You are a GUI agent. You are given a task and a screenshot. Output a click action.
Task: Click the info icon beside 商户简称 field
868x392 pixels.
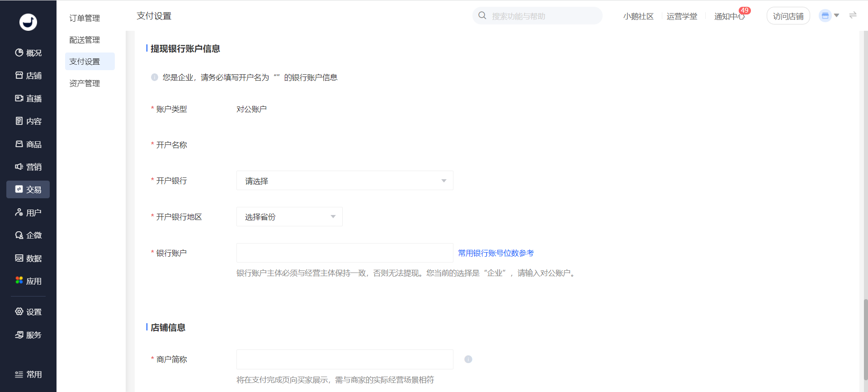468,359
